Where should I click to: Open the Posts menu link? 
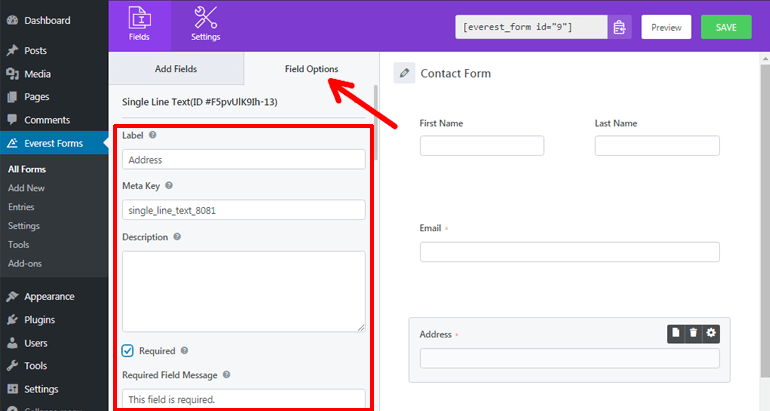point(35,50)
